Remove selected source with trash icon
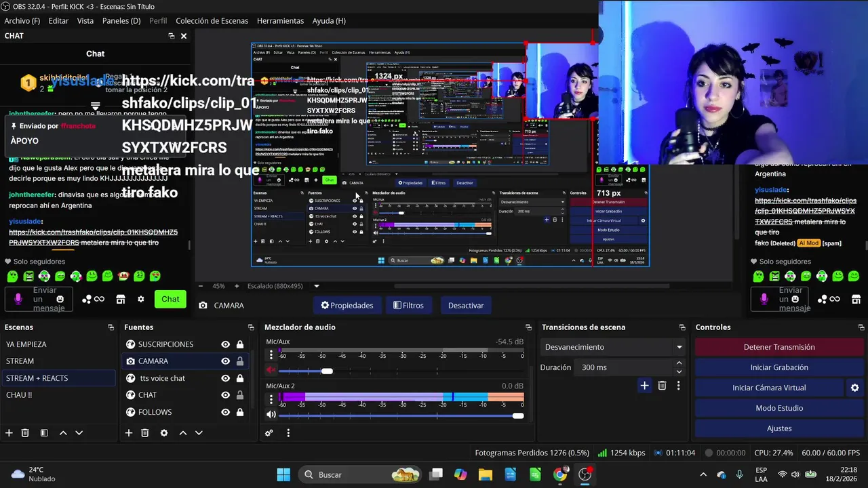Viewport: 868px width, 488px height. pyautogui.click(x=144, y=432)
